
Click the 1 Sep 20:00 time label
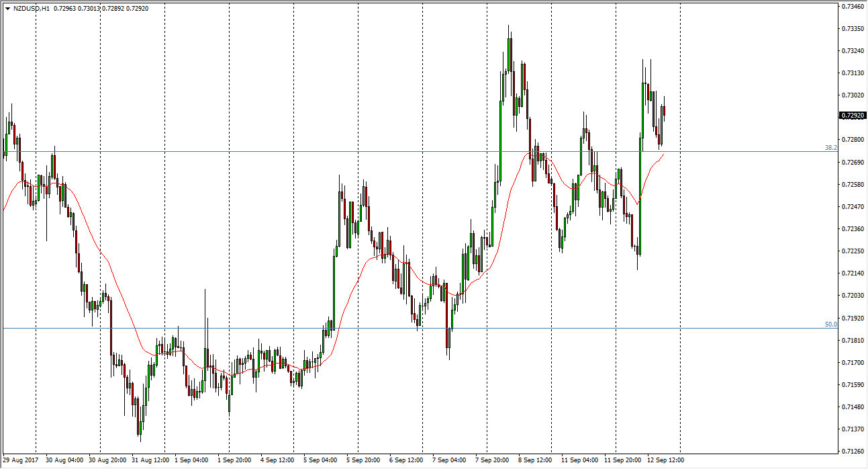234,461
